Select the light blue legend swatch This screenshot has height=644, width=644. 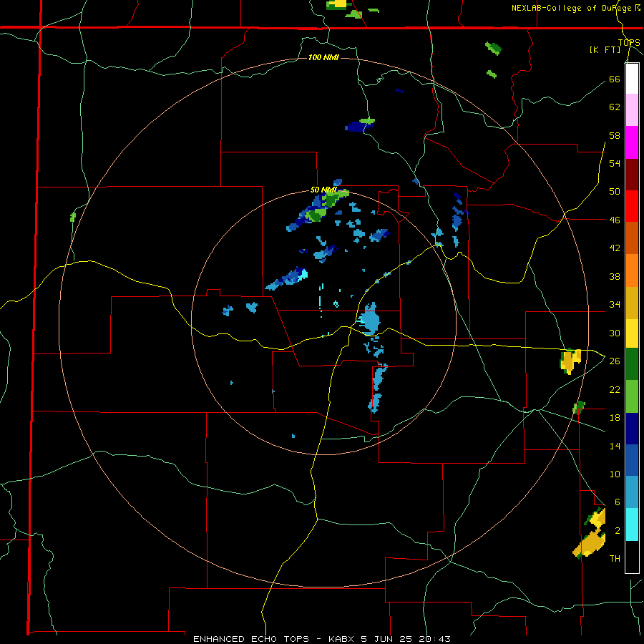click(x=632, y=492)
